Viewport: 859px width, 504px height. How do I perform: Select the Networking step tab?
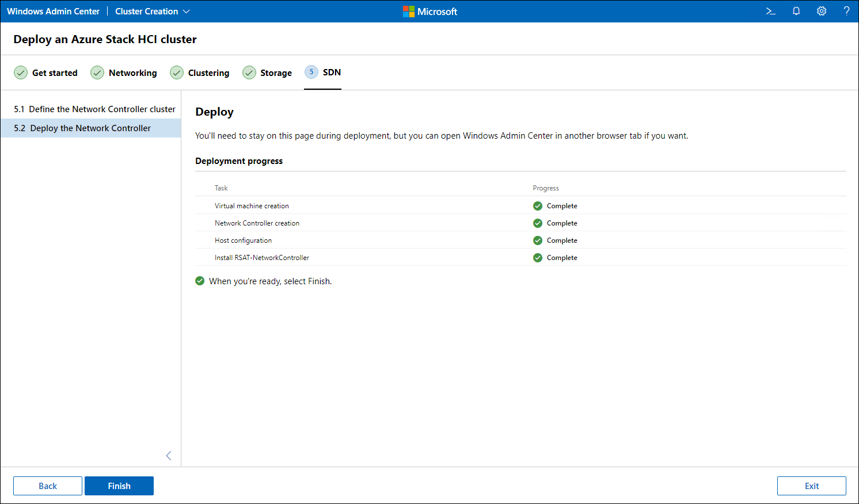[124, 72]
